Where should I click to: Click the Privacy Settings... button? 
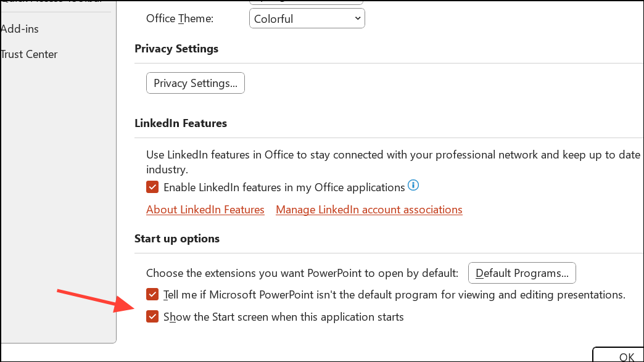196,83
